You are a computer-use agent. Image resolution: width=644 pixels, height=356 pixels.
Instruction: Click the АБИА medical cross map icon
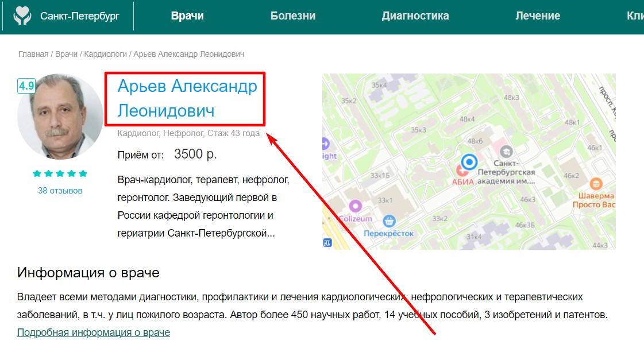461,170
